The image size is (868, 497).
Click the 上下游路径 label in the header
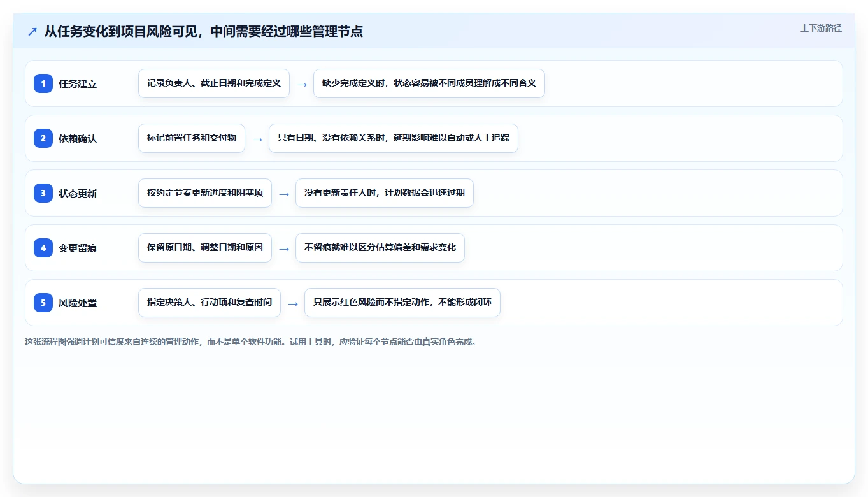(x=821, y=28)
